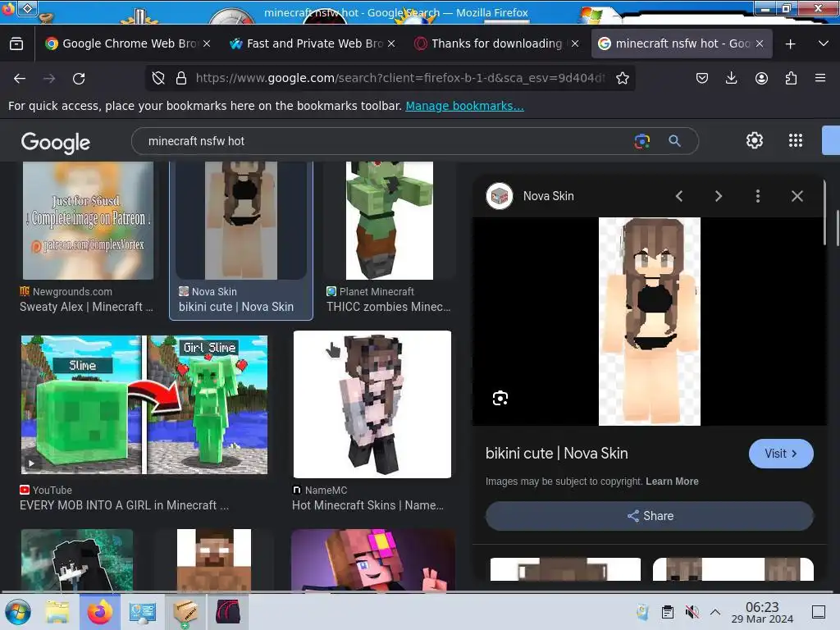This screenshot has width=840, height=630.
Task: Open Firefox application hamburger menu
Action: [x=820, y=78]
